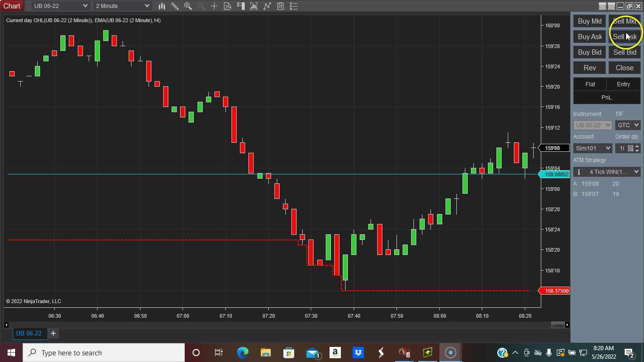
Task: Enable the crosshair cursor tool
Action: click(214, 6)
